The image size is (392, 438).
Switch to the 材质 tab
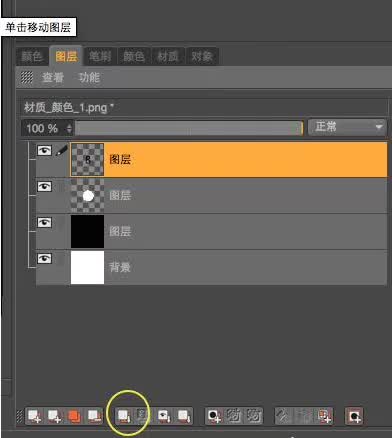[x=168, y=56]
